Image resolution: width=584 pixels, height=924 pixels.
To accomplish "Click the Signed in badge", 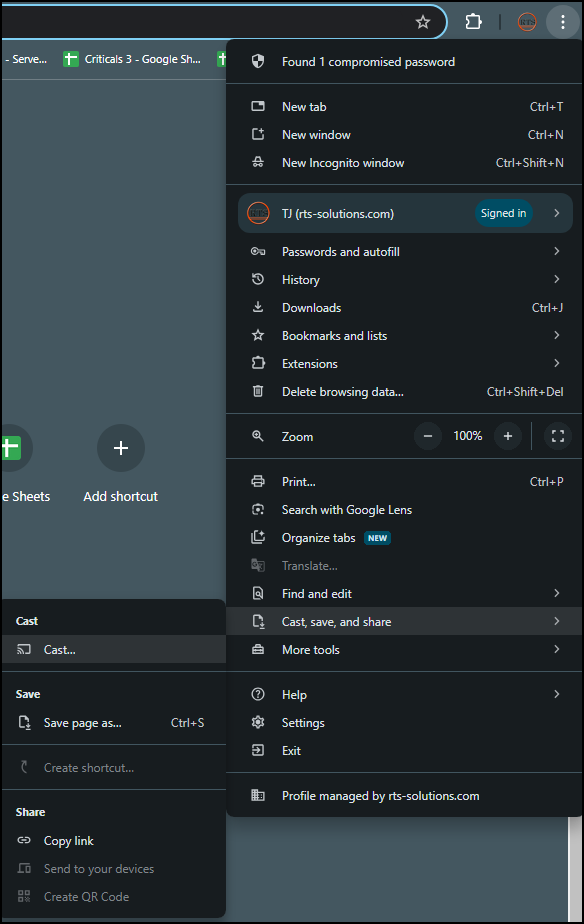I will click(503, 213).
